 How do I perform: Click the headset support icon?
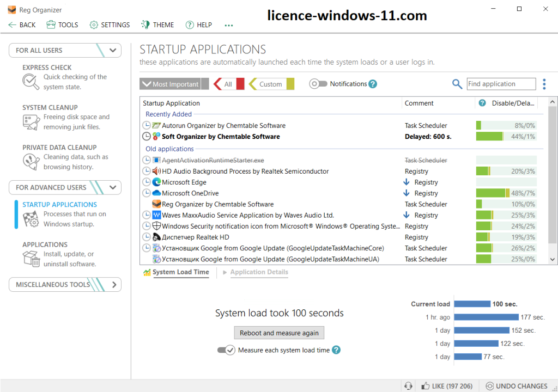click(x=408, y=386)
